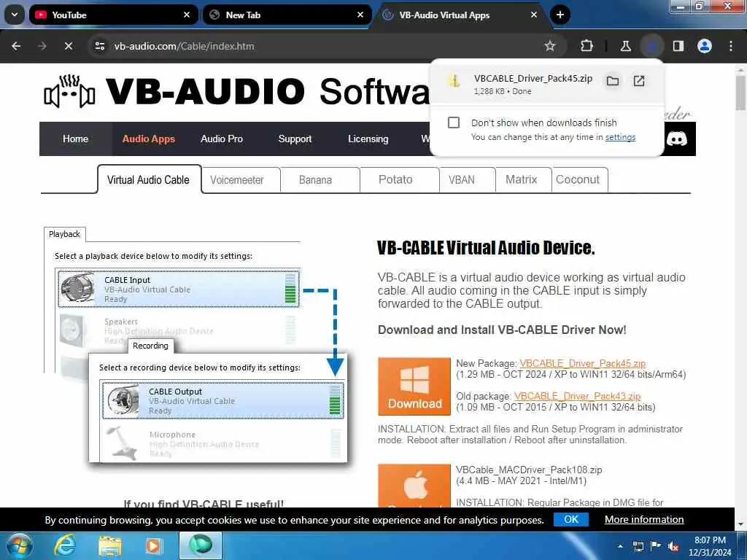
Task: Go forward with the forward arrow
Action: [42, 46]
